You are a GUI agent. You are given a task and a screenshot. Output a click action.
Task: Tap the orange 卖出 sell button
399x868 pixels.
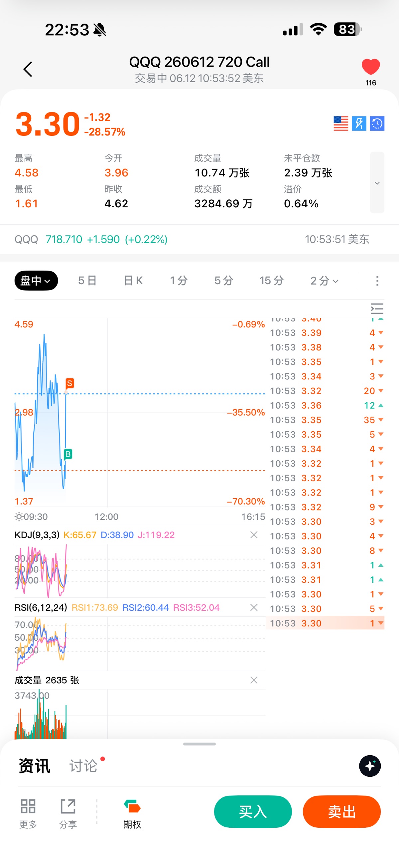coord(342,811)
